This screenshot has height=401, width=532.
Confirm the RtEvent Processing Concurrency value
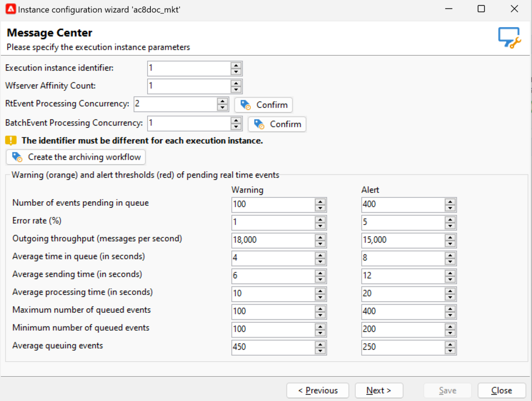(264, 105)
